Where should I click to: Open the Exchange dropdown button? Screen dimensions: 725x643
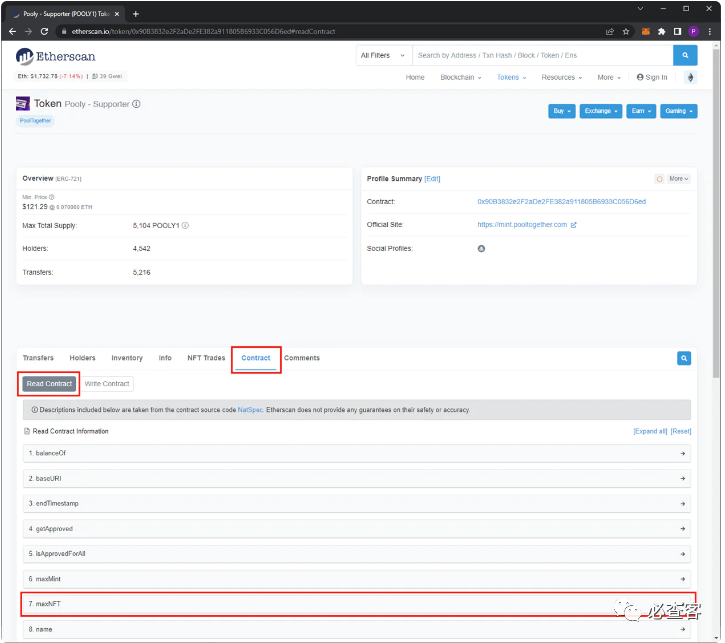601,111
